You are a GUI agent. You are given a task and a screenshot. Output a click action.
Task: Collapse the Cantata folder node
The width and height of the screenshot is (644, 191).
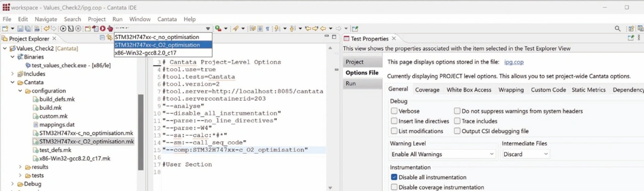(x=13, y=82)
